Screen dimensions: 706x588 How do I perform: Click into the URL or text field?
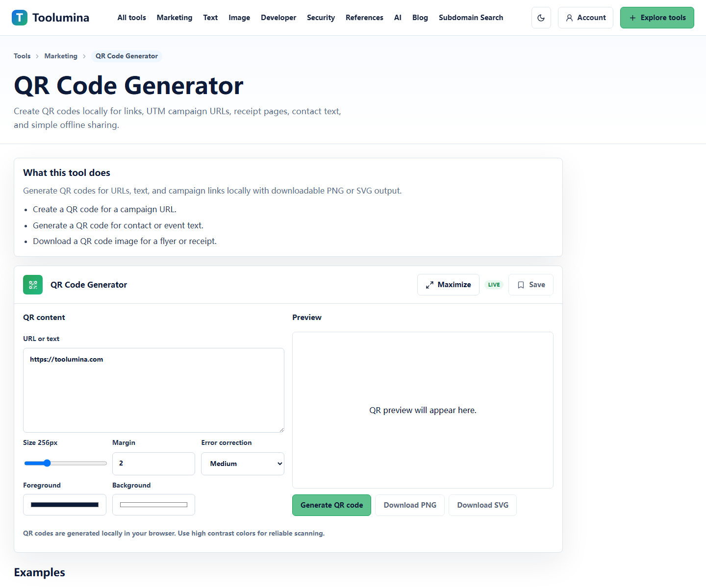pos(153,390)
